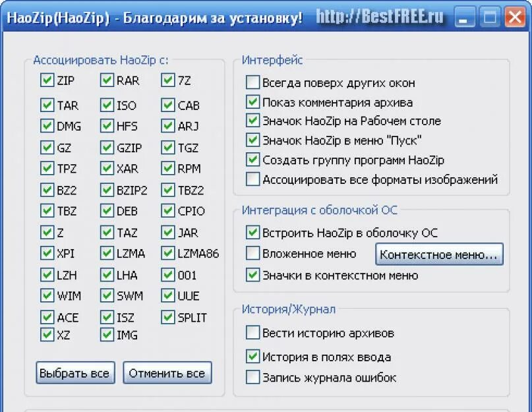
Task: Minimize the HaoZip setup window
Action: pos(465,16)
